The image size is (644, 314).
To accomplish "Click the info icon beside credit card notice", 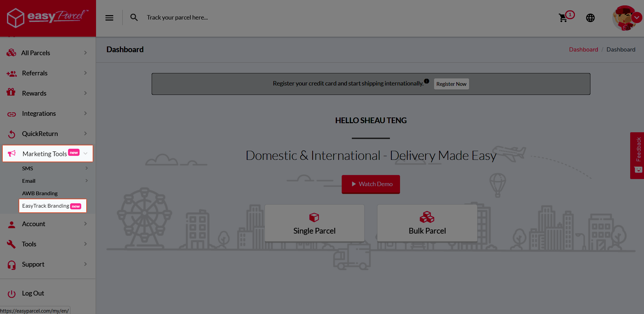I will tap(427, 81).
